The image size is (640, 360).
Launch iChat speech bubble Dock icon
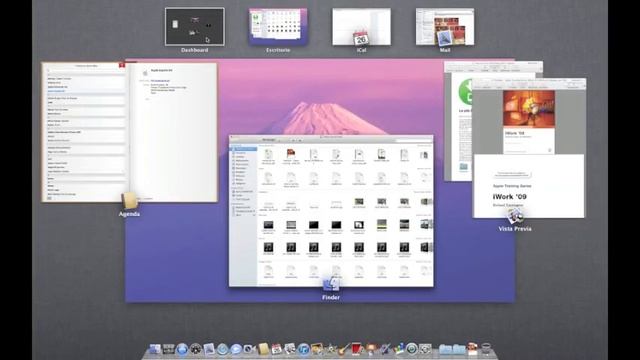click(x=236, y=349)
